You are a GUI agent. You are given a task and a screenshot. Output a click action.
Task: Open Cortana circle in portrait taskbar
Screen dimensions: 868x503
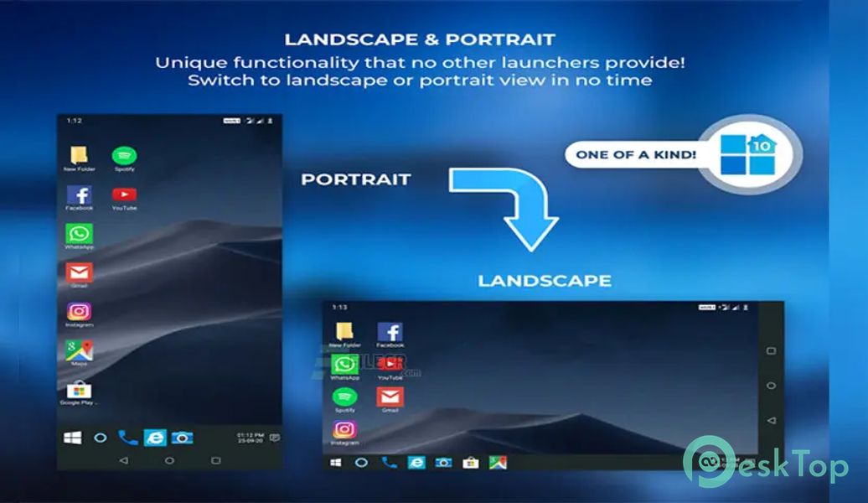point(101,438)
